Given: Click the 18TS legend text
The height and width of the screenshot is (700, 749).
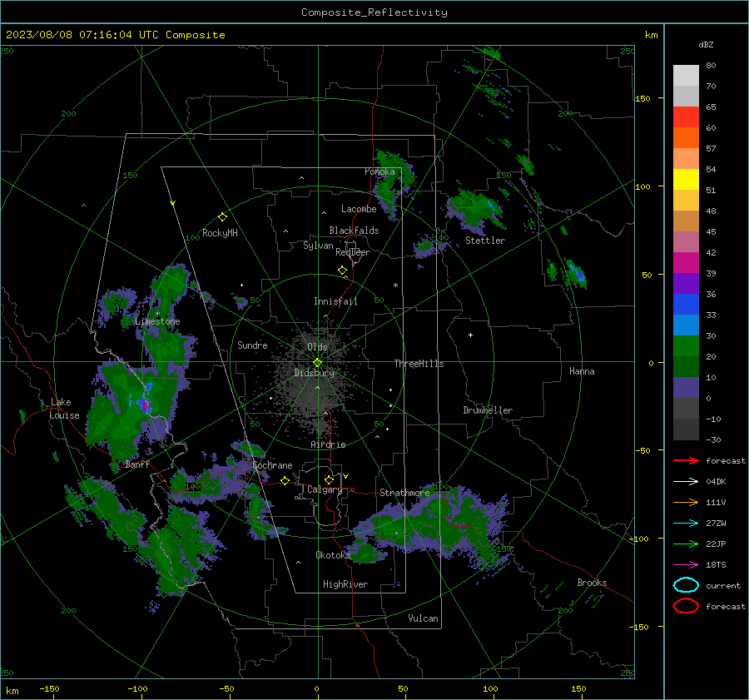Looking at the screenshot, I should (x=716, y=565).
